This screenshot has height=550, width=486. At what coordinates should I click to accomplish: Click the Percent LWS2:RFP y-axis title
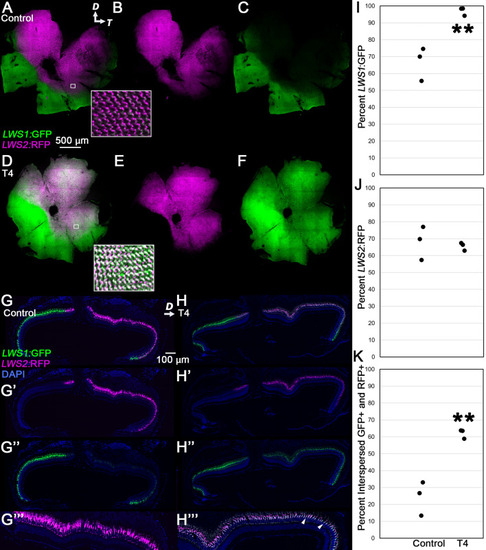[361, 267]
